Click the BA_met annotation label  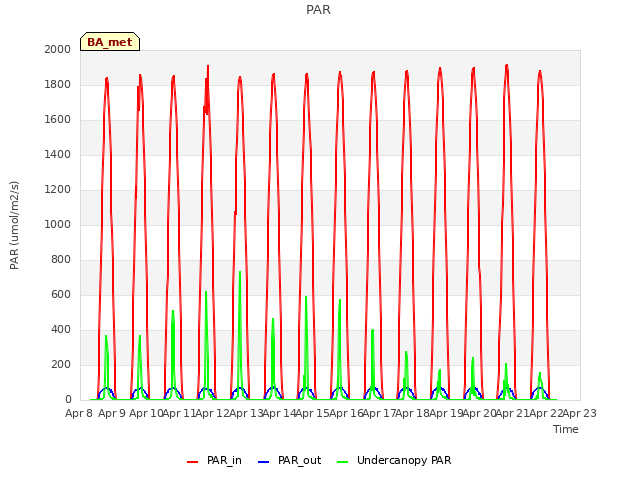(x=110, y=42)
